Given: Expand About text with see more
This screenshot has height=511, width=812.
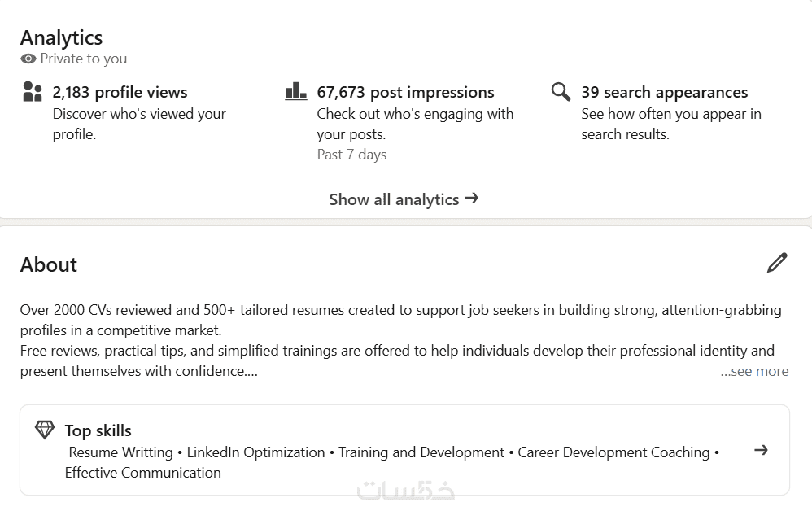Looking at the screenshot, I should coord(754,371).
